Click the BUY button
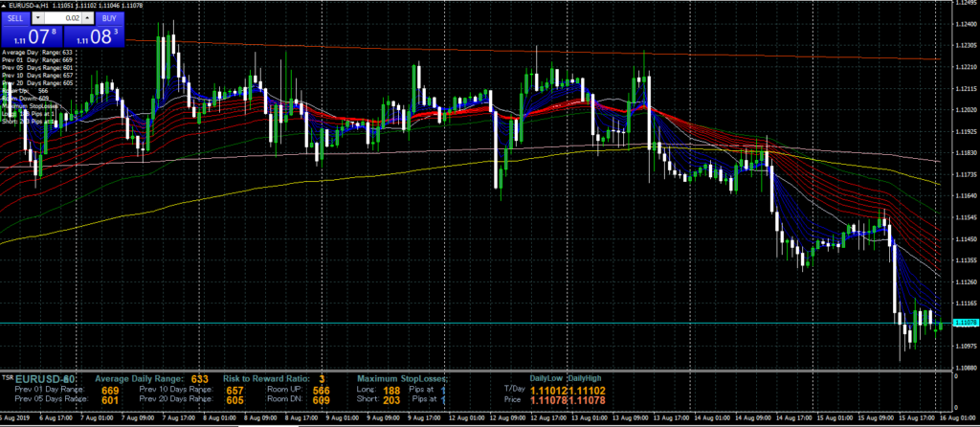The image size is (980, 427). (x=109, y=18)
